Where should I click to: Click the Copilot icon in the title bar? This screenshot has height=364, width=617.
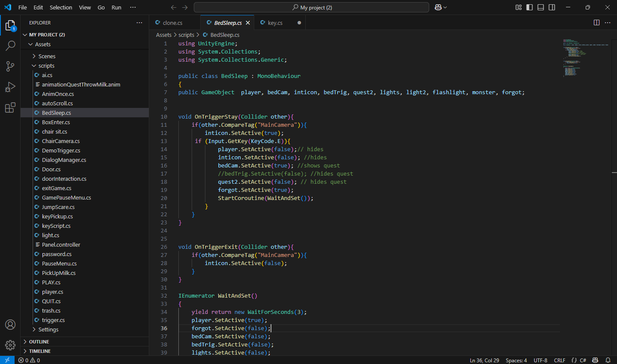[438, 7]
